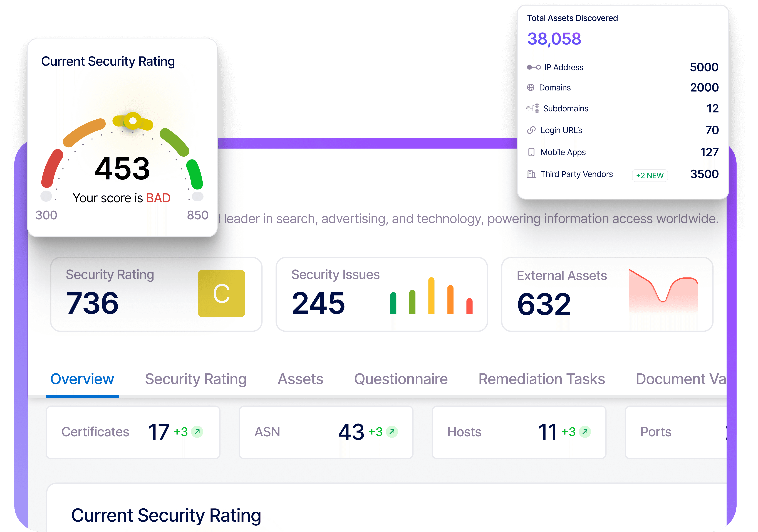
Task: Click the Domains globe icon
Action: pyautogui.click(x=531, y=88)
